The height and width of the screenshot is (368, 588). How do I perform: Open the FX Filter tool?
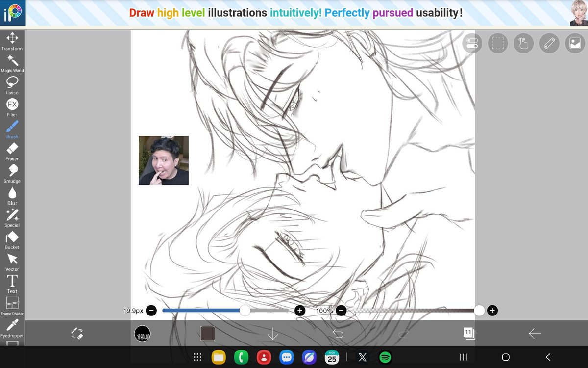tap(12, 107)
